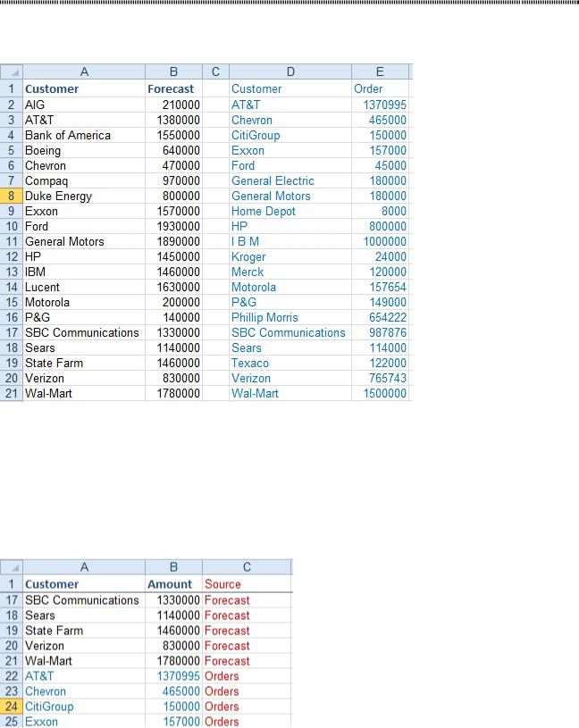Click the Texaco cell
This screenshot has width=579, height=728.
(x=290, y=363)
